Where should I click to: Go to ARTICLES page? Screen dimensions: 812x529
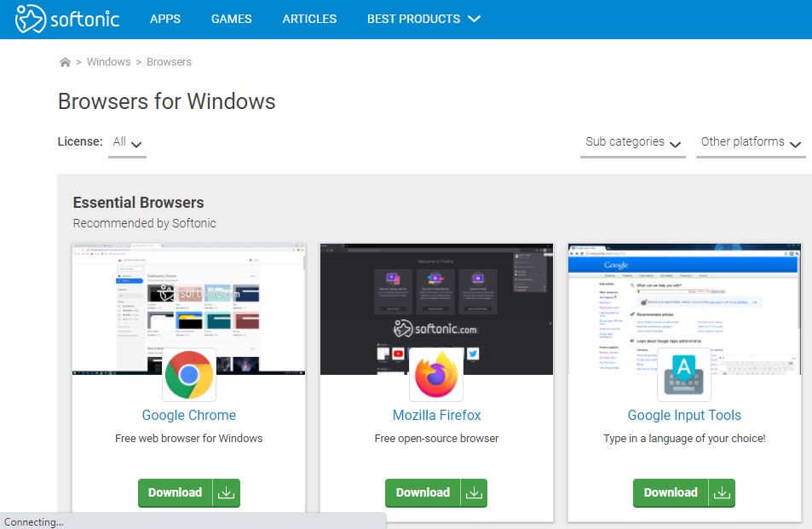click(x=309, y=19)
